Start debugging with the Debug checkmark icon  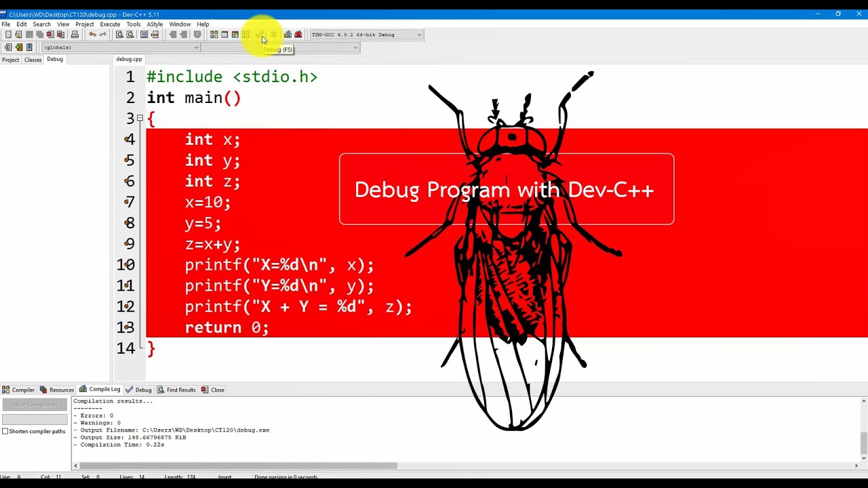(x=259, y=35)
